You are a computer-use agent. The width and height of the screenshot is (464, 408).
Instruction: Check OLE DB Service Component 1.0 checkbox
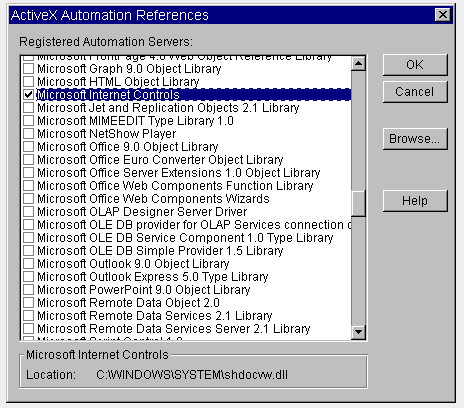click(x=29, y=238)
